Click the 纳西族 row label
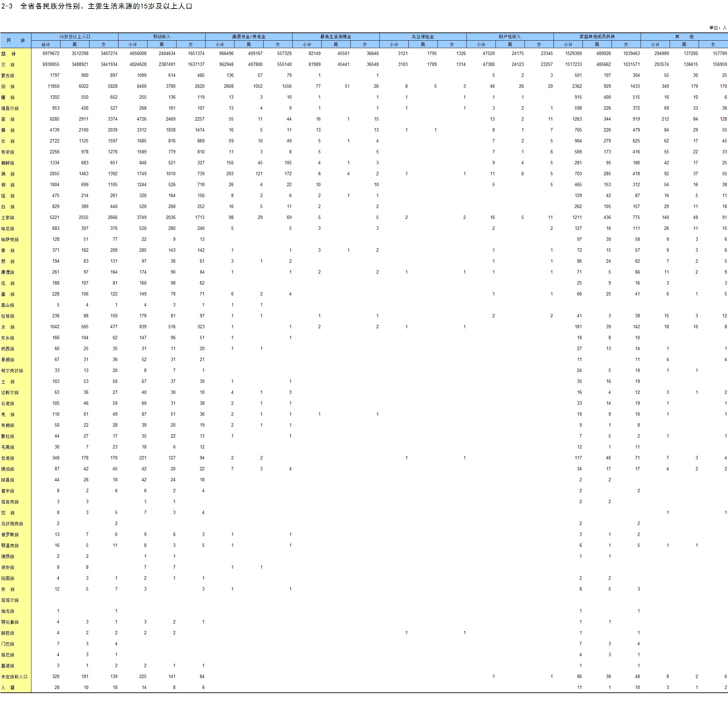The height and width of the screenshot is (704, 728). click(8, 349)
